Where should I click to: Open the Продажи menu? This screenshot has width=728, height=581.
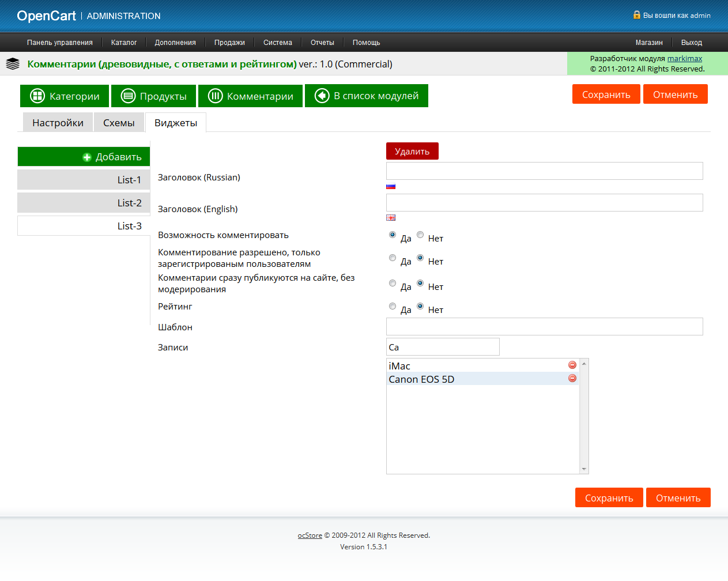[x=229, y=43]
